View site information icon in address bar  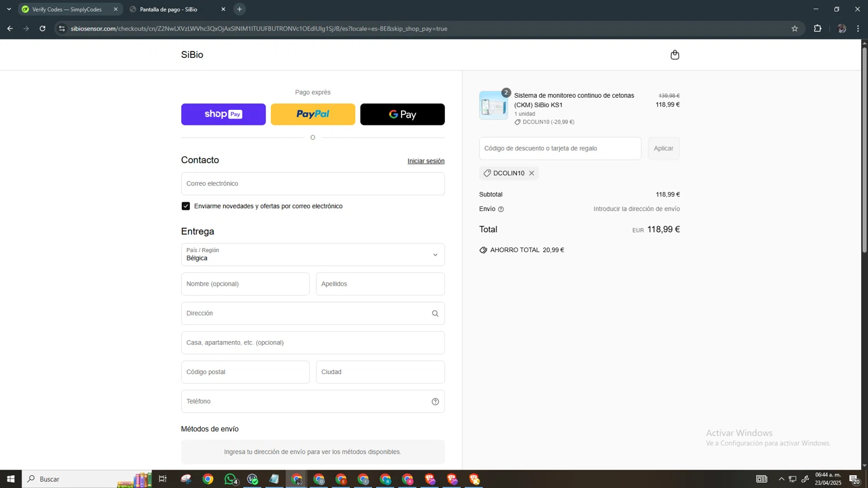click(x=62, y=28)
